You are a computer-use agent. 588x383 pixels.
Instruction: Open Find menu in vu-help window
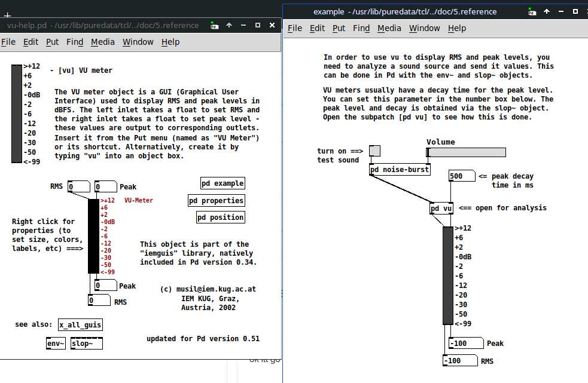pyautogui.click(x=75, y=42)
